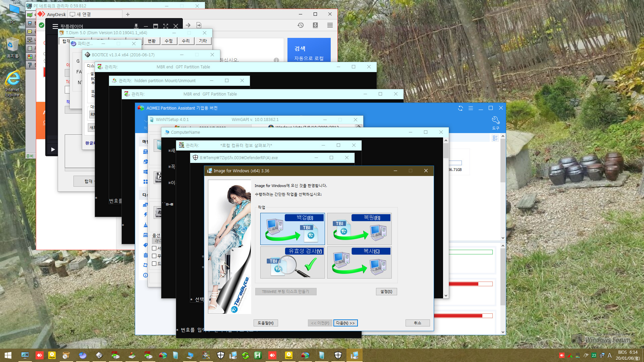Click AOMEI sidebar tag icon
Screen dimensions: 644x362
145,245
